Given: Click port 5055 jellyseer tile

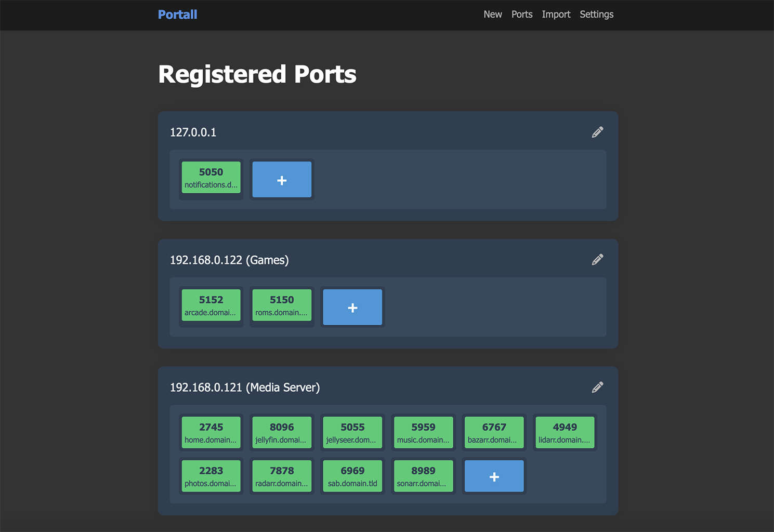Looking at the screenshot, I should click(352, 432).
